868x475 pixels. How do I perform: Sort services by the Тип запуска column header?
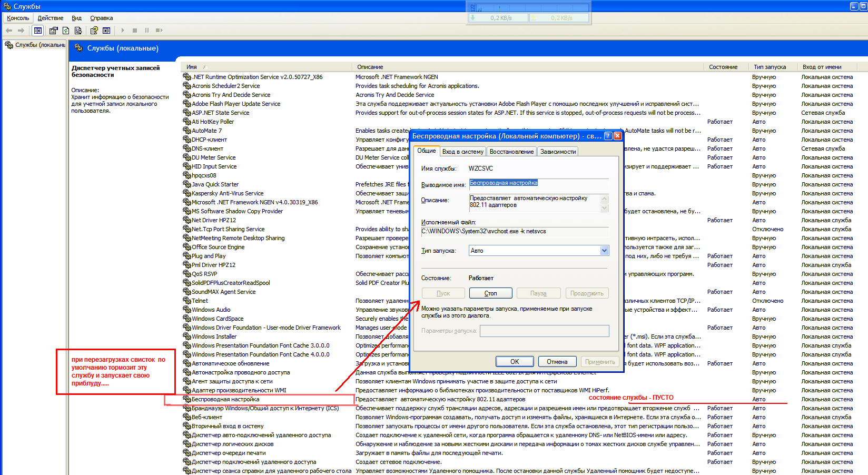[773, 67]
